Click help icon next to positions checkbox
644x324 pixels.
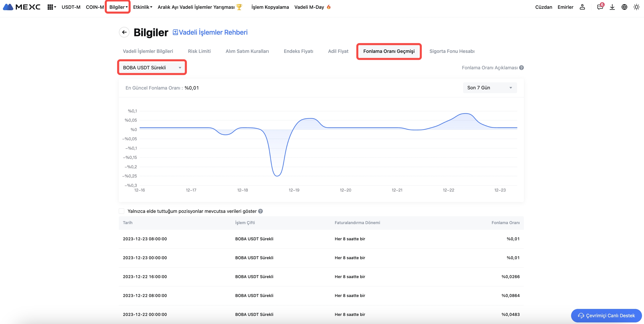click(261, 211)
